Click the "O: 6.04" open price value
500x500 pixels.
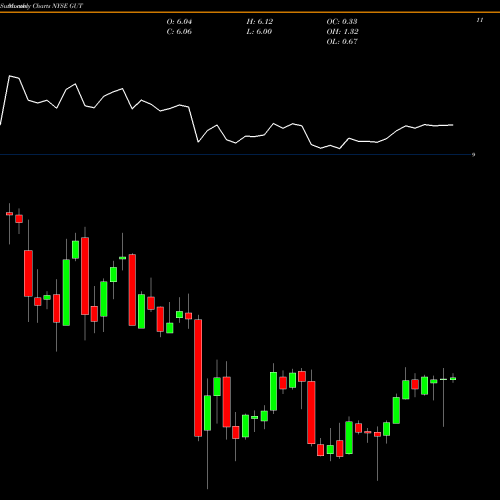pos(179,22)
